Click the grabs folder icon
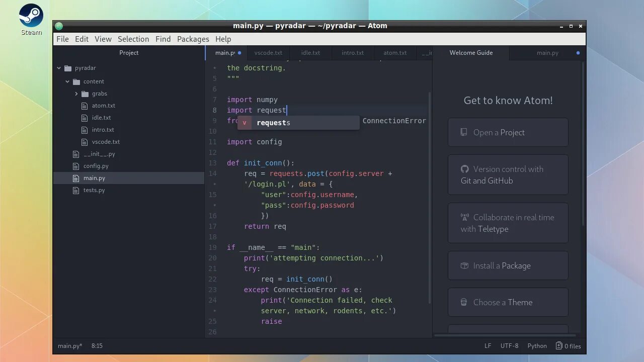644x362 pixels. (x=85, y=94)
